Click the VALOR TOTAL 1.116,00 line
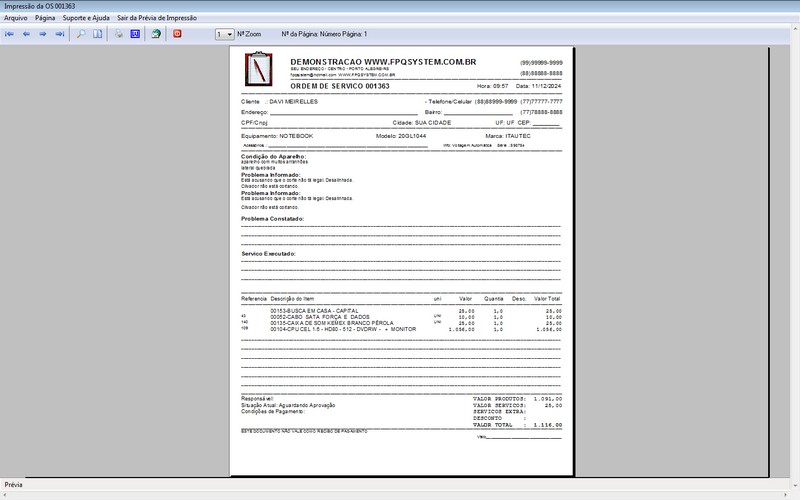 (517, 425)
